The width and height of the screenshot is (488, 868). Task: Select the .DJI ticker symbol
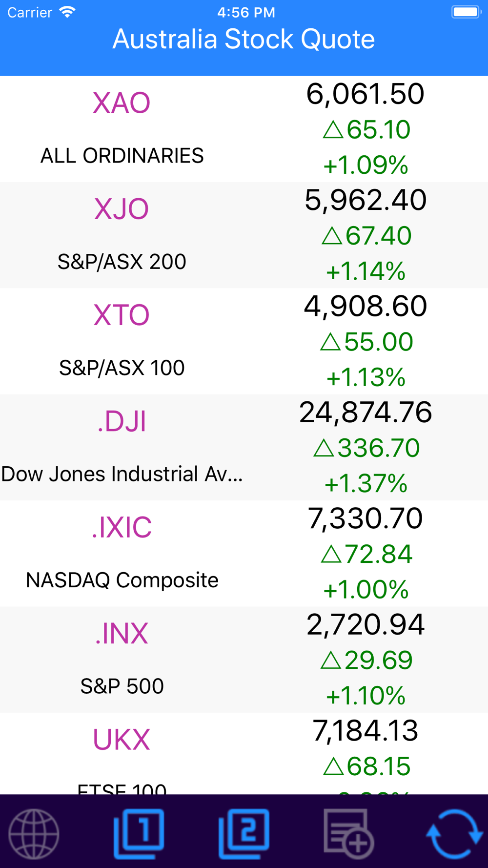coord(122,421)
